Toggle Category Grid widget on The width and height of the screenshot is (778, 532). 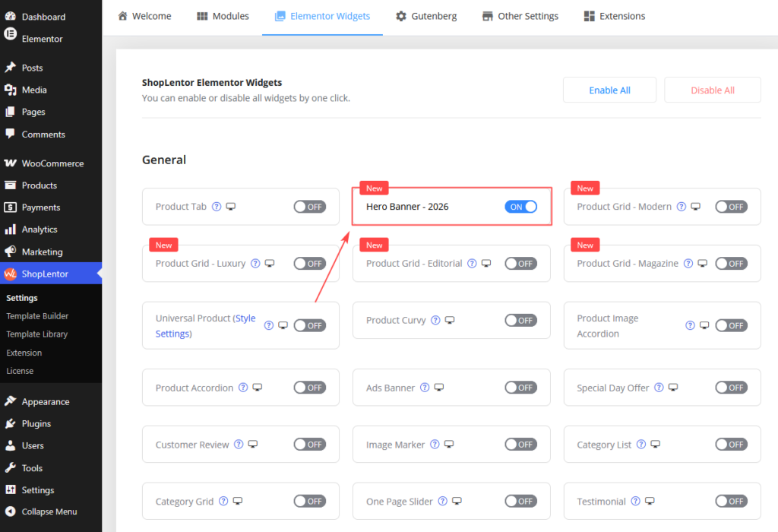(310, 502)
